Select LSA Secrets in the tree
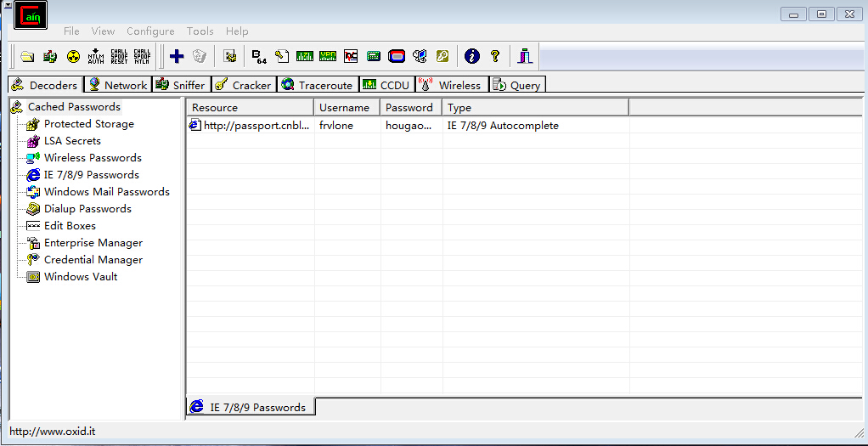This screenshot has height=446, width=868. [x=72, y=141]
